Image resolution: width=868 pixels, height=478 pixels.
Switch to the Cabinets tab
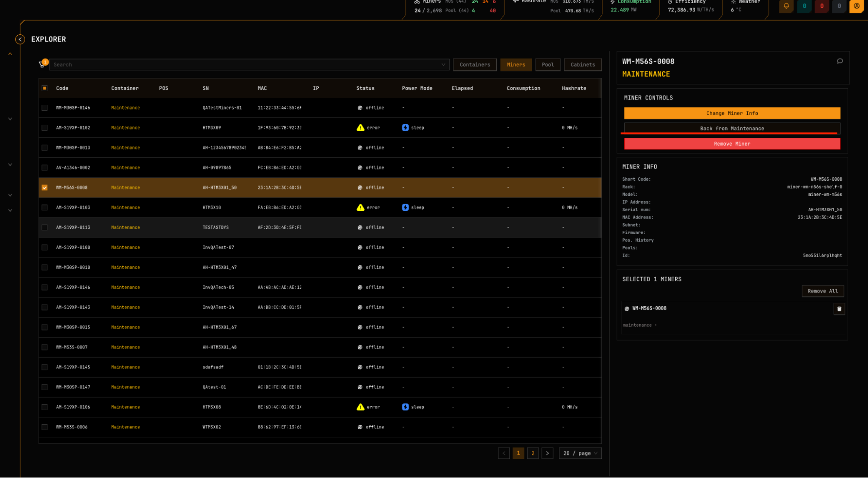[x=582, y=65]
